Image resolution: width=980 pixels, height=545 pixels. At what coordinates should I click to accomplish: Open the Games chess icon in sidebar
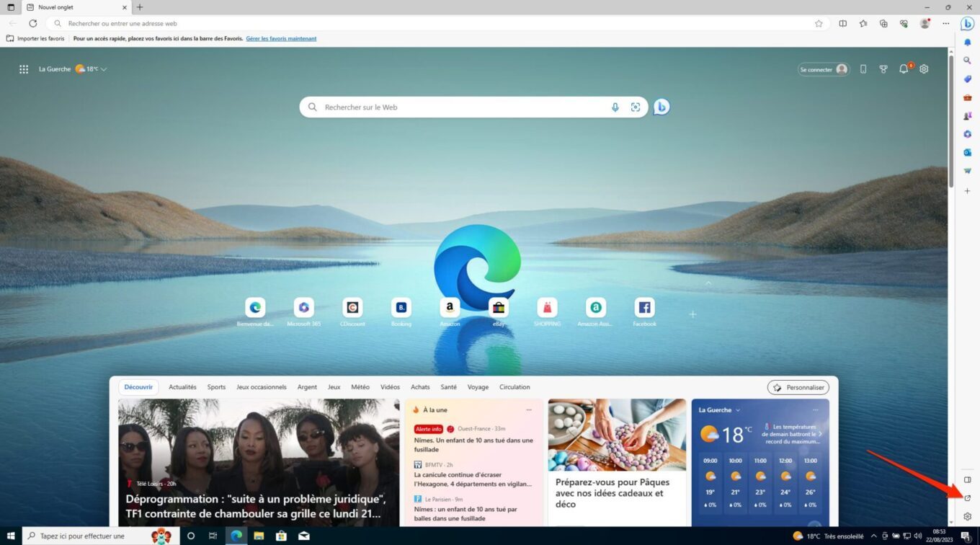(968, 116)
